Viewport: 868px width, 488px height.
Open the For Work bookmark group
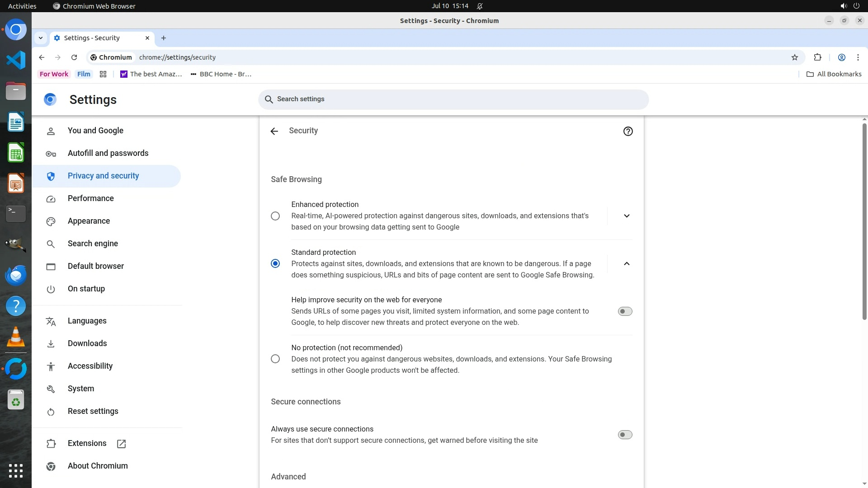(x=54, y=74)
